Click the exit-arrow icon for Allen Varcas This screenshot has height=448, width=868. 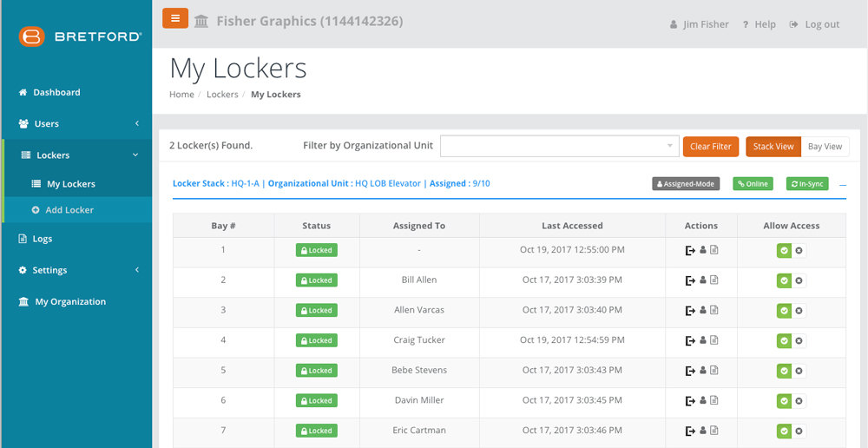pyautogui.click(x=690, y=311)
